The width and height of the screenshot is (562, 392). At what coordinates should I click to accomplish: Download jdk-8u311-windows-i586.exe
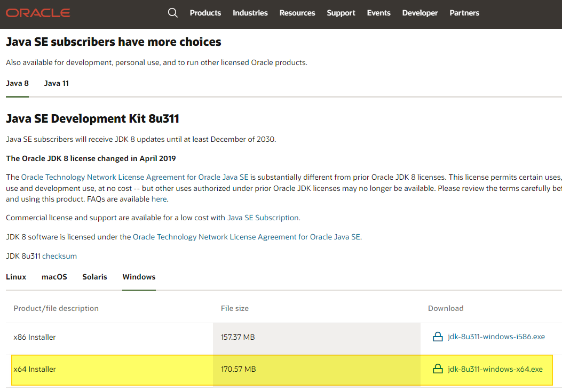point(496,337)
